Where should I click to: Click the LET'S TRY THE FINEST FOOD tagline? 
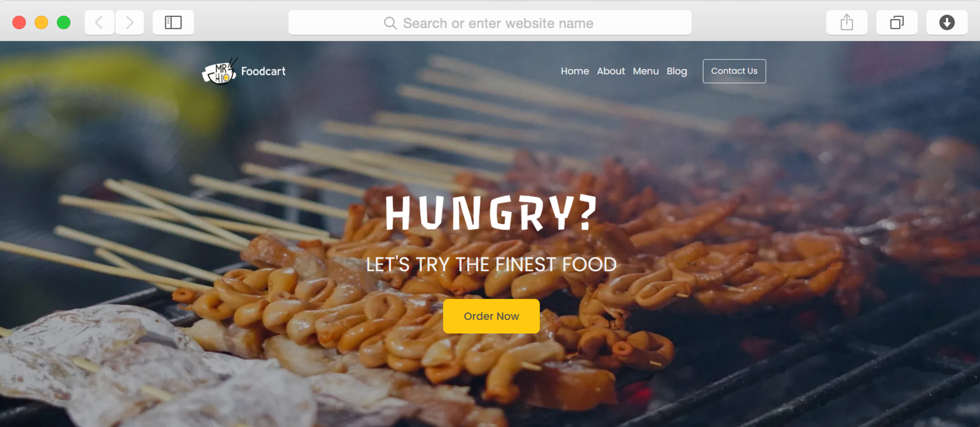[x=491, y=265]
